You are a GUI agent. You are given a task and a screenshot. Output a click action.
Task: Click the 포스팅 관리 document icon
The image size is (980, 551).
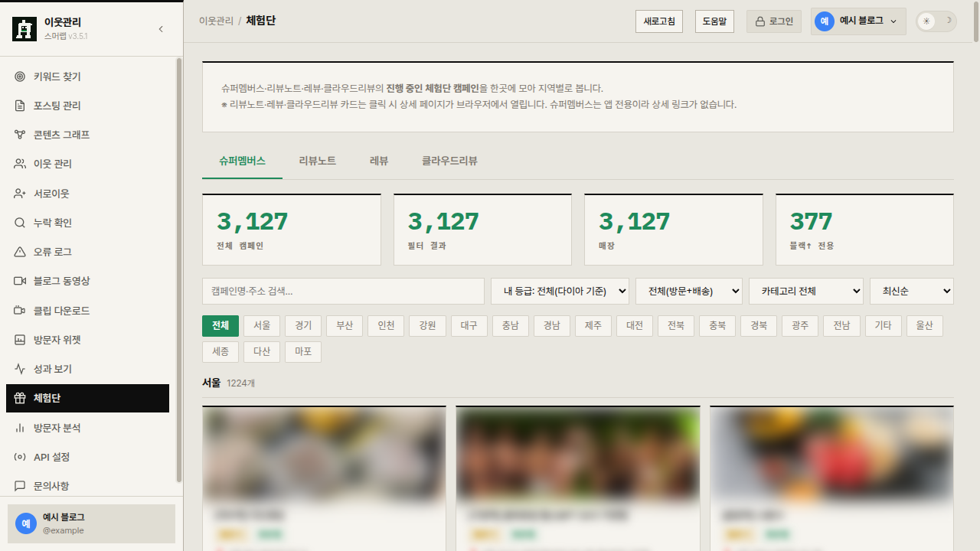coord(20,106)
